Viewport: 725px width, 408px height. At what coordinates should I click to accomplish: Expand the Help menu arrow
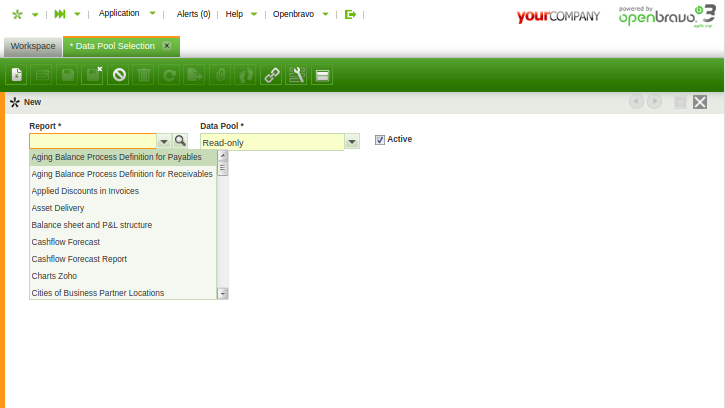coord(254,14)
